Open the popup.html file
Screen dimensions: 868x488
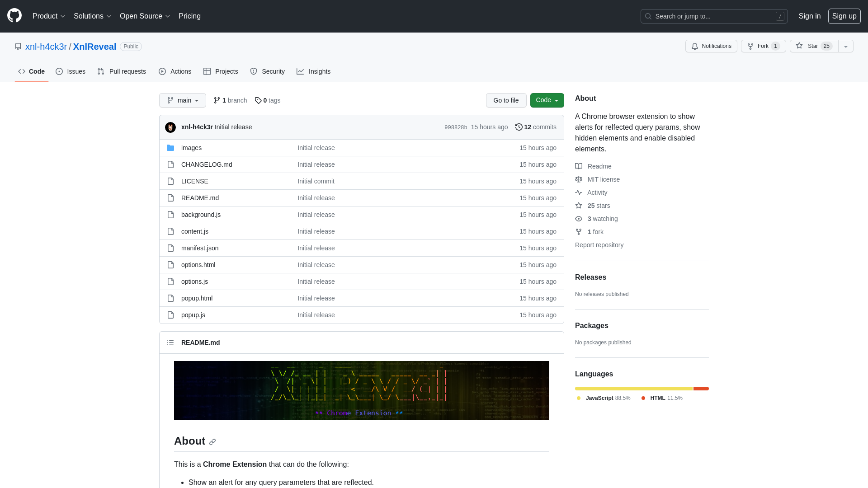(x=197, y=298)
